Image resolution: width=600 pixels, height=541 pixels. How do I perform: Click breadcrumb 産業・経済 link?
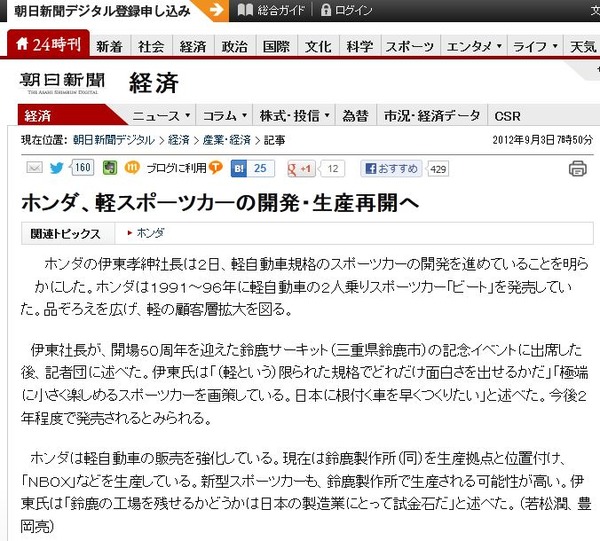pyautogui.click(x=227, y=140)
